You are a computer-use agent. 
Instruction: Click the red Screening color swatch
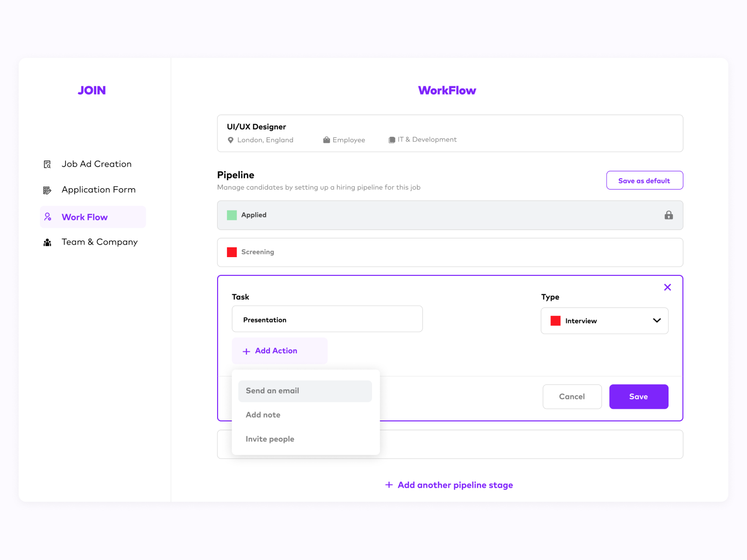[232, 252]
